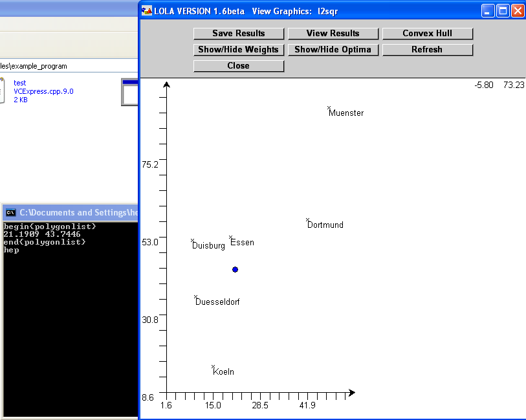The width and height of the screenshot is (526, 420).
Task: Click the LOLA application icon in the title bar
Action: [147, 11]
